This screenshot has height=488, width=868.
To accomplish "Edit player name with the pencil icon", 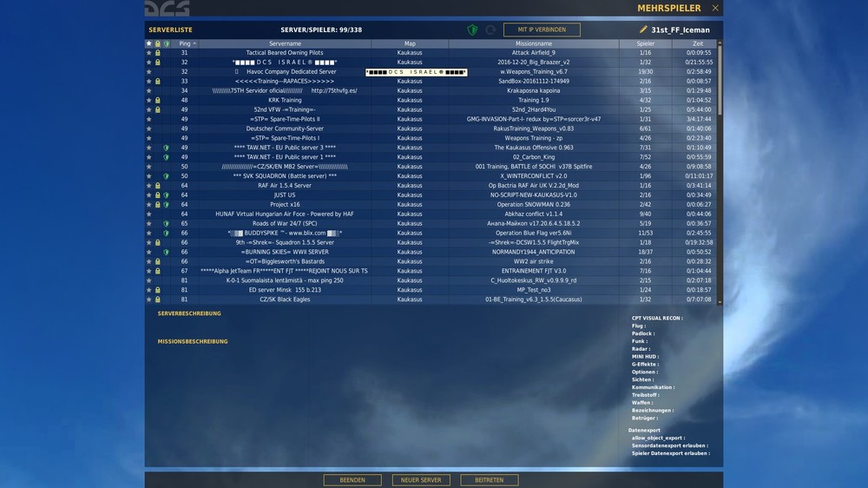I will (x=643, y=30).
